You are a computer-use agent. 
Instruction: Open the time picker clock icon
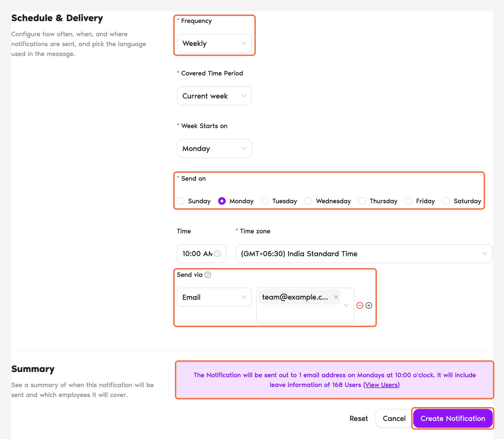tap(217, 254)
